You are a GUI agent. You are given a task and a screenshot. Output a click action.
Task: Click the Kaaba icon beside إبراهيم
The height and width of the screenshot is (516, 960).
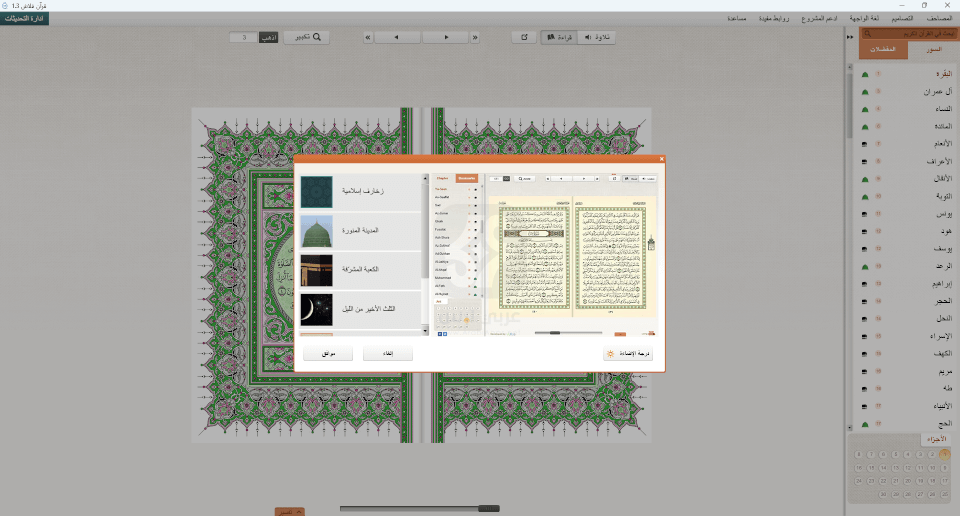(865, 285)
